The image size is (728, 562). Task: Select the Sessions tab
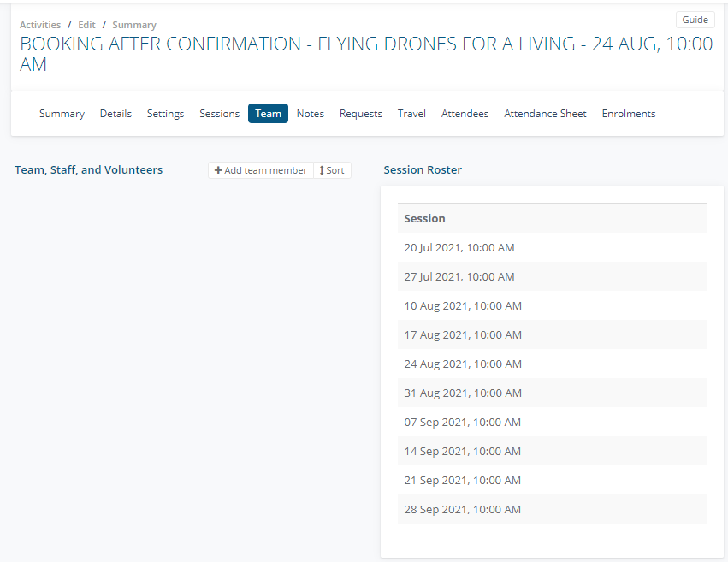(219, 114)
